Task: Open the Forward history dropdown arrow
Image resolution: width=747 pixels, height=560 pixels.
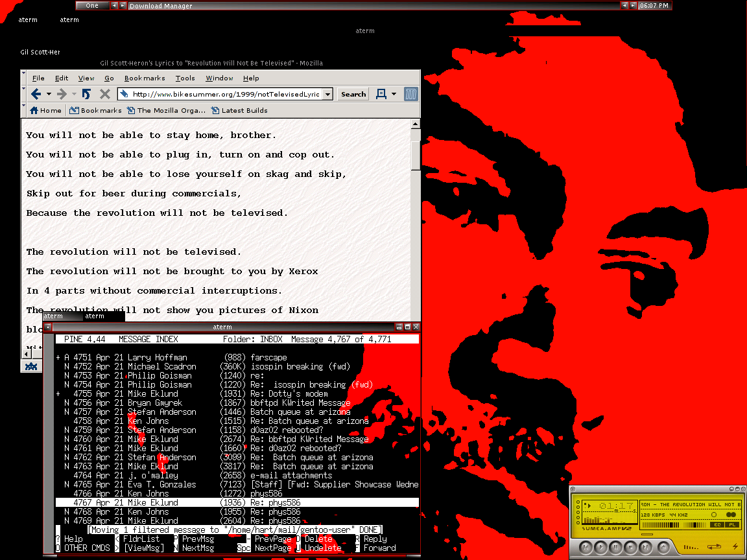Action: tap(74, 94)
